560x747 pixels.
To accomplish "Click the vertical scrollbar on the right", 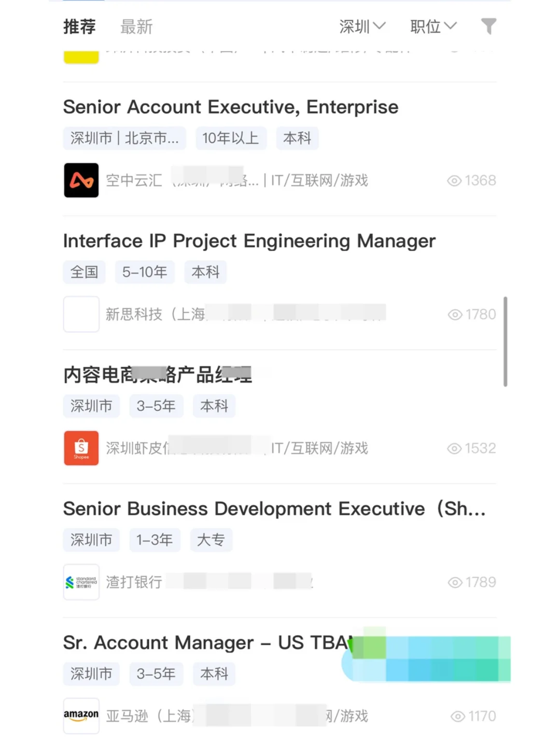I will (505, 341).
